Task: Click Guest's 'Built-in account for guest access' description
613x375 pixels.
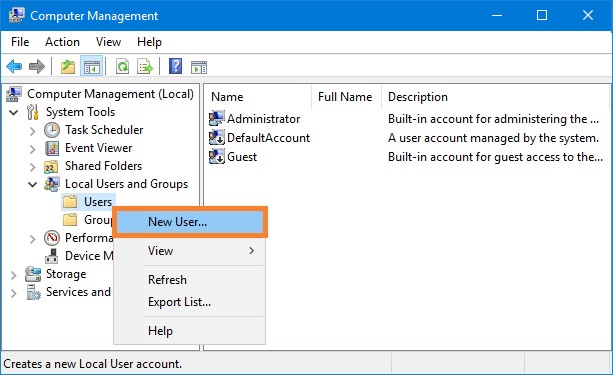Action: coord(495,157)
